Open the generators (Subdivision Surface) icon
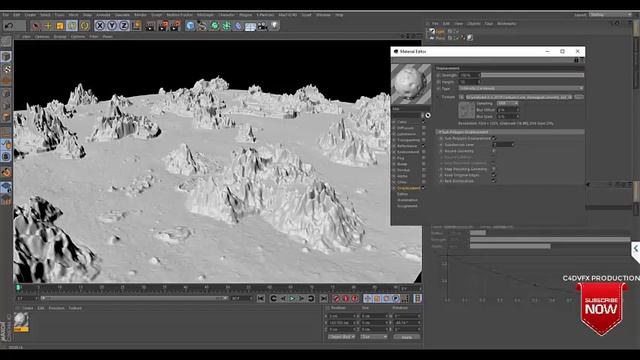 coord(214,26)
